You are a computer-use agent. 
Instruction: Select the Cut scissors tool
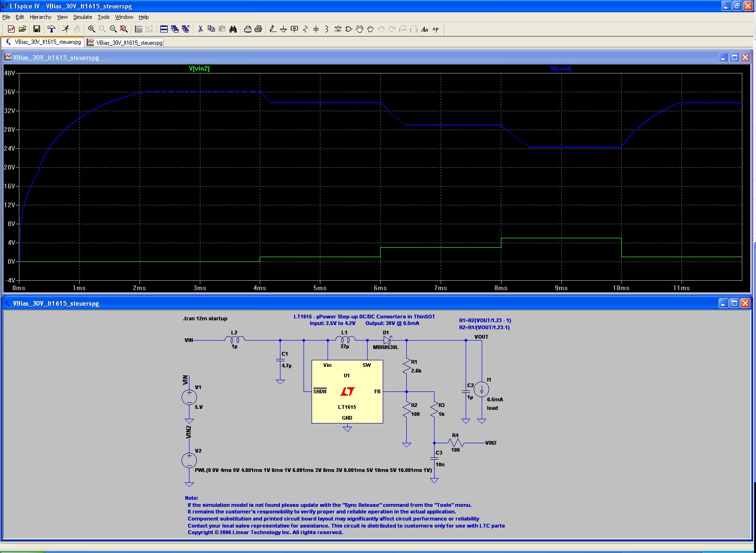[x=200, y=29]
